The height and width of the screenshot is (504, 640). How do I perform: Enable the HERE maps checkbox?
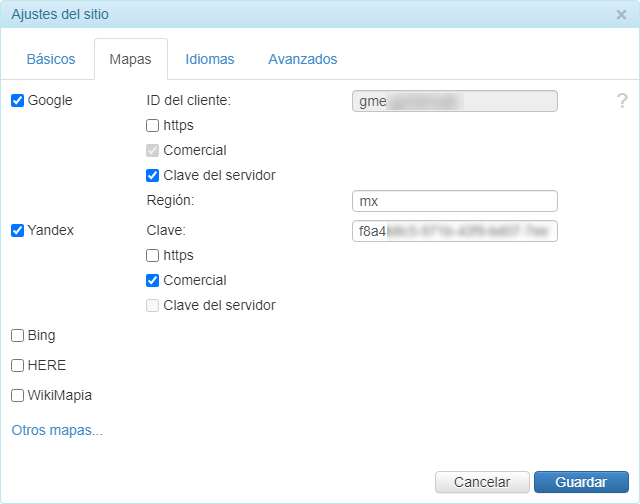[x=18, y=365]
